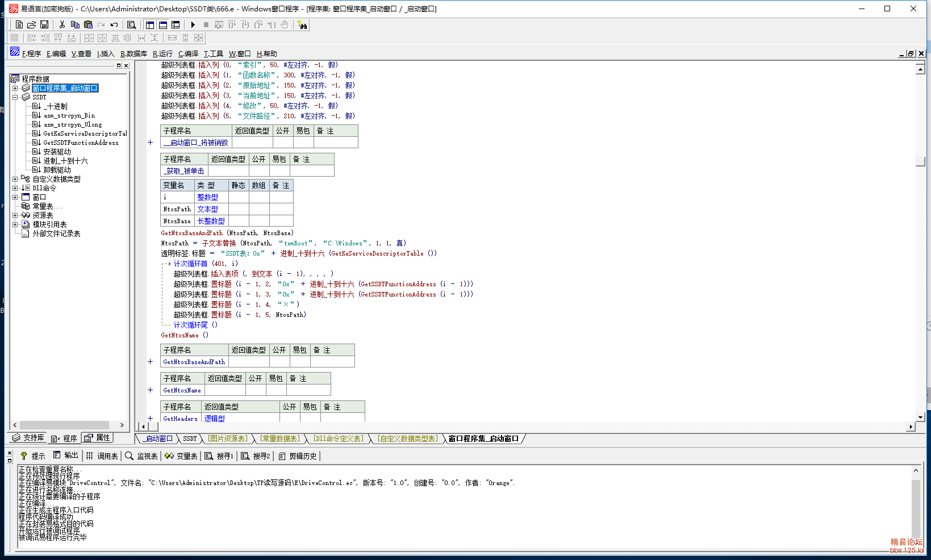This screenshot has width=931, height=560.
Task: Switch to the SSDT editor tab
Action: pos(190,438)
